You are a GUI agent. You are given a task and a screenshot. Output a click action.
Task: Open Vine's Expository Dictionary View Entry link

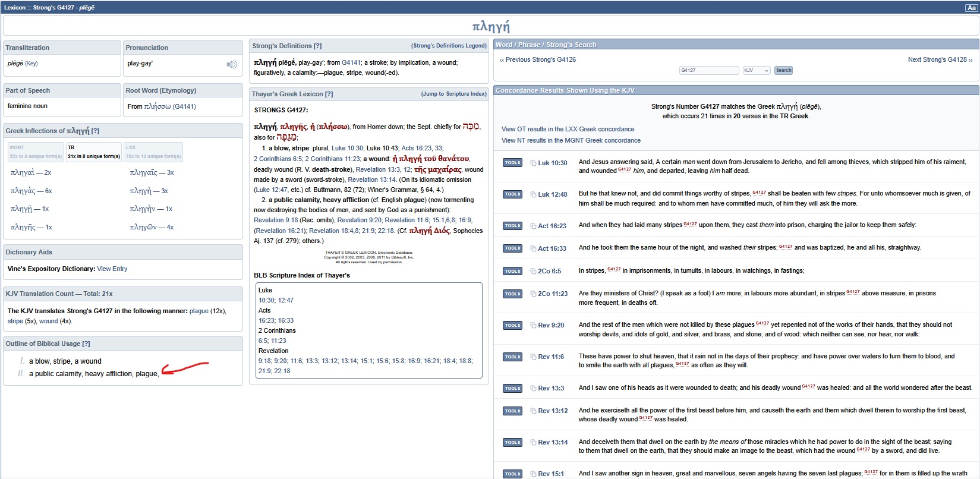click(112, 269)
